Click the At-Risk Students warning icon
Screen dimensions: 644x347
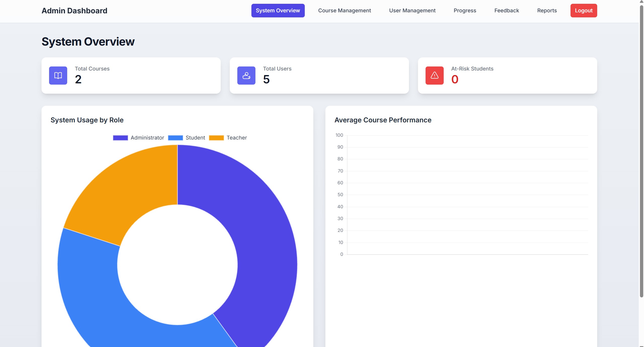click(x=434, y=76)
